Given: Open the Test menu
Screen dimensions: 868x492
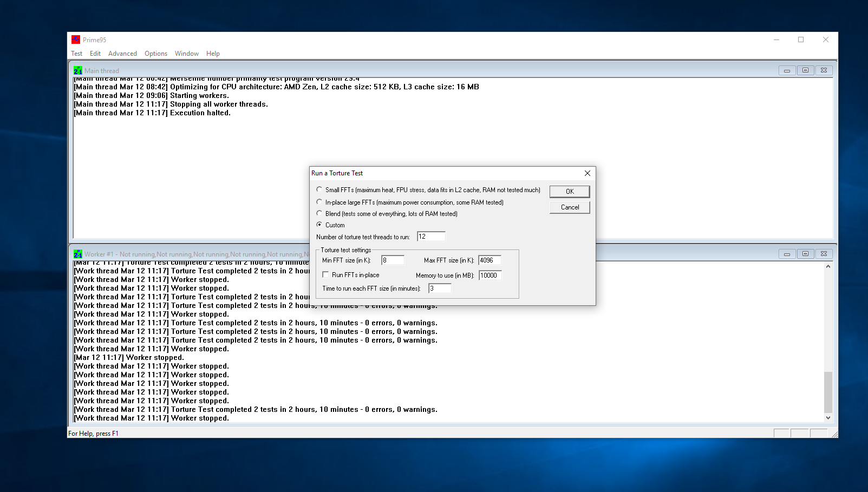Looking at the screenshot, I should point(76,54).
